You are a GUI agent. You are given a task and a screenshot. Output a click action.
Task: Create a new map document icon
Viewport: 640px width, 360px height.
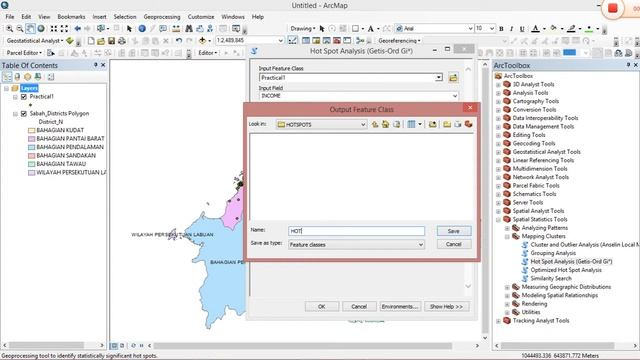coord(91,41)
